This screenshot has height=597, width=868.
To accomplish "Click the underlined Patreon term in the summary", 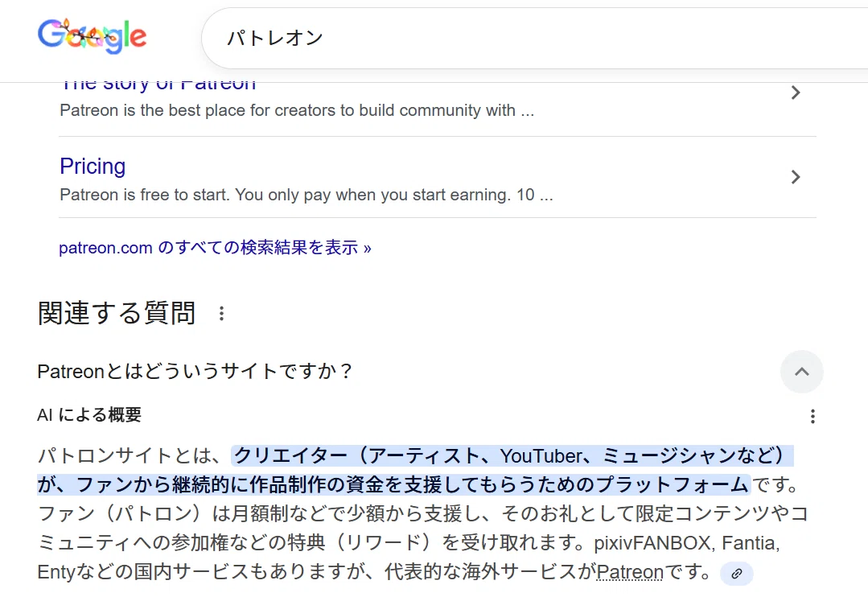I will point(630,571).
